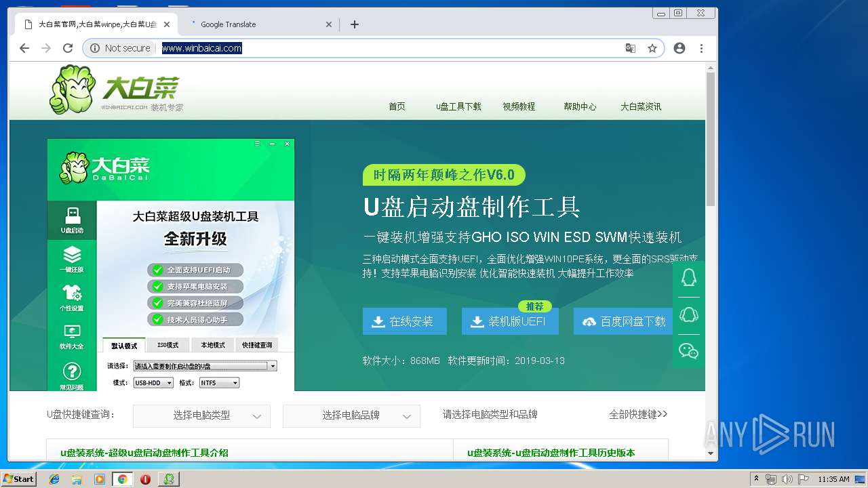Click the WeChat icon on side panel

[x=689, y=350]
